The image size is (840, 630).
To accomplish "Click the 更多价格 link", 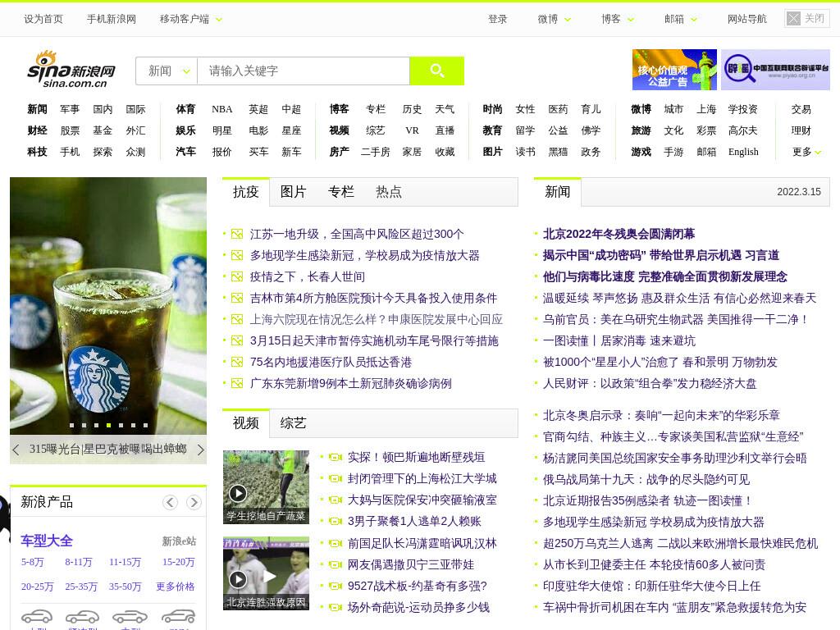I will tap(176, 587).
